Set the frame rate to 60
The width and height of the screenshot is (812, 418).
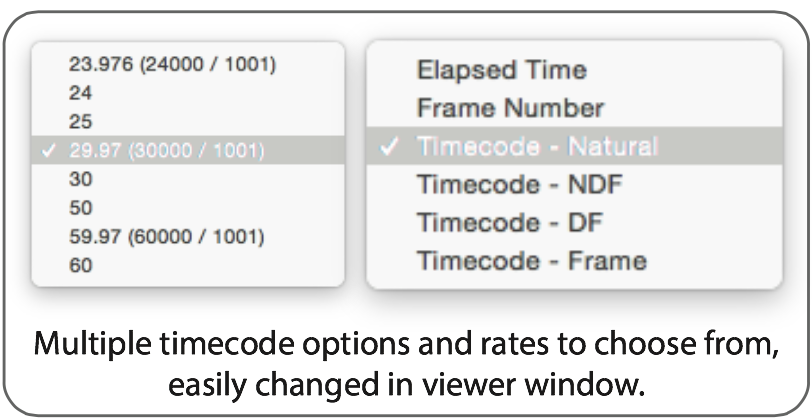pos(80,267)
